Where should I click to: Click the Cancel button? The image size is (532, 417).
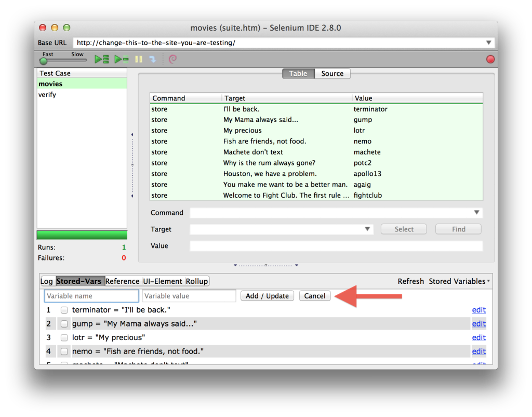coord(314,296)
